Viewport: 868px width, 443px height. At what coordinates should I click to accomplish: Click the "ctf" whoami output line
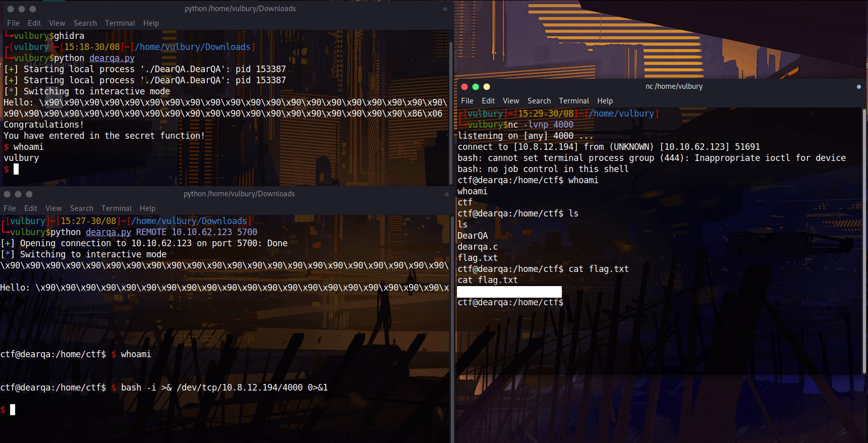pyautogui.click(x=465, y=202)
